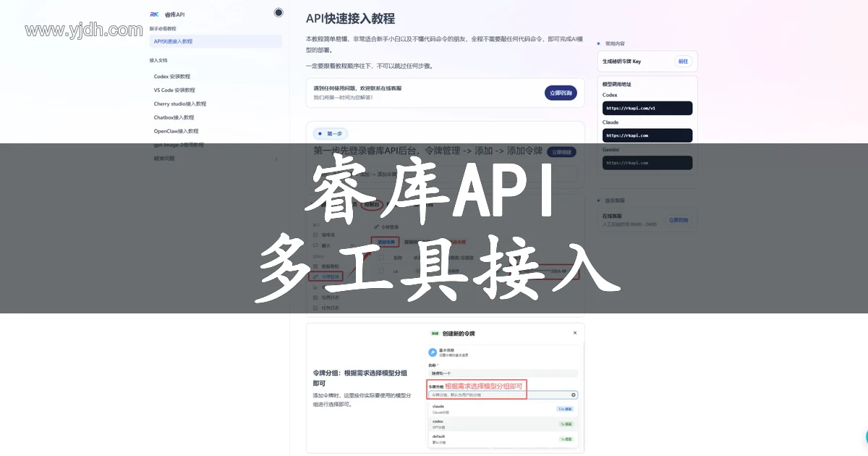Click the Gemini address code block

(647, 163)
